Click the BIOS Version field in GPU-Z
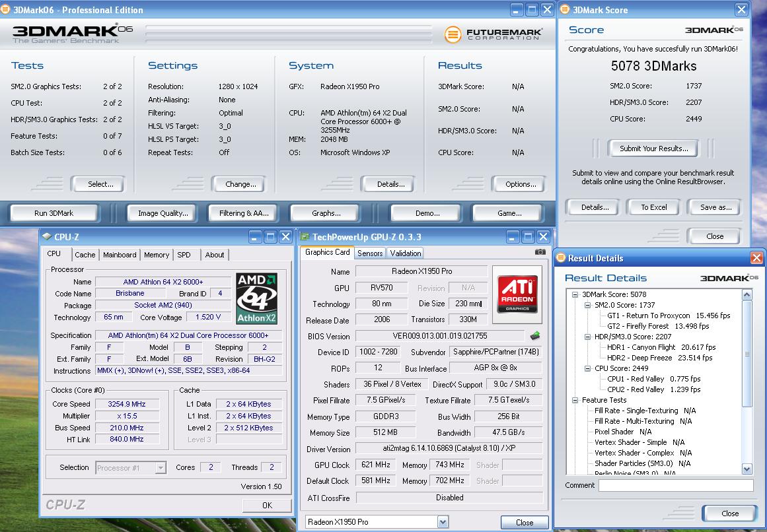Screen dimensions: 767x532 tap(440, 335)
